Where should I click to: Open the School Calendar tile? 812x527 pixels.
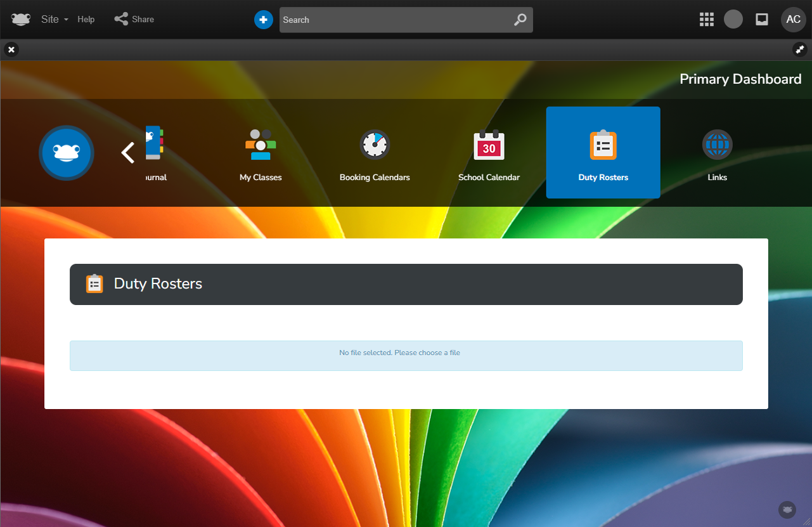click(x=489, y=153)
